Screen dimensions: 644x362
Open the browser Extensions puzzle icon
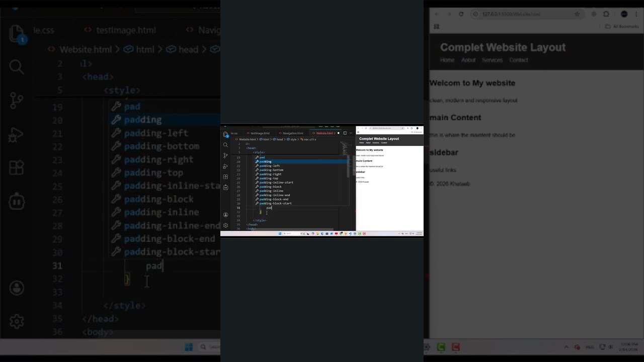pyautogui.click(x=412, y=128)
